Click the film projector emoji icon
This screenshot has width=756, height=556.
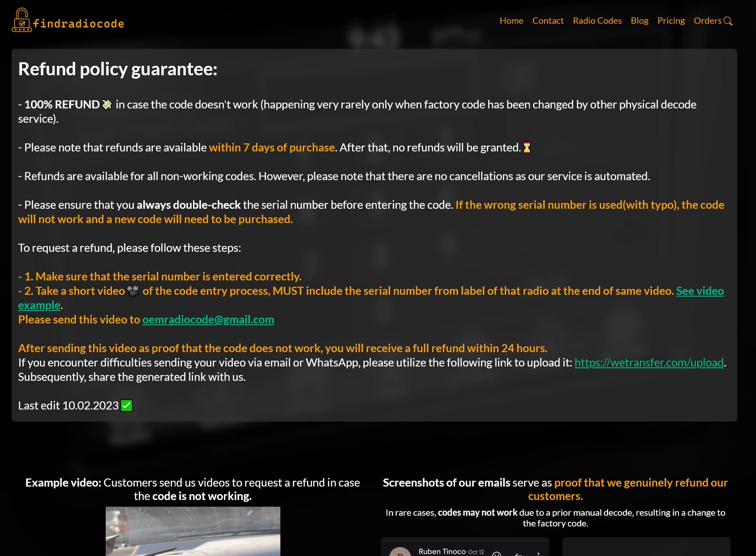coord(133,291)
